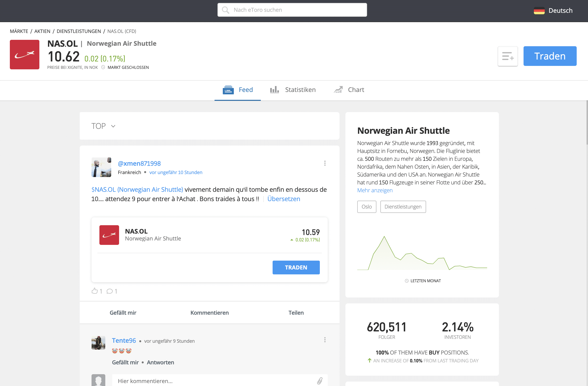Viewport: 588px width, 386px height.
Task: Open the three-dot menu on Tente96 comment
Action: click(325, 340)
